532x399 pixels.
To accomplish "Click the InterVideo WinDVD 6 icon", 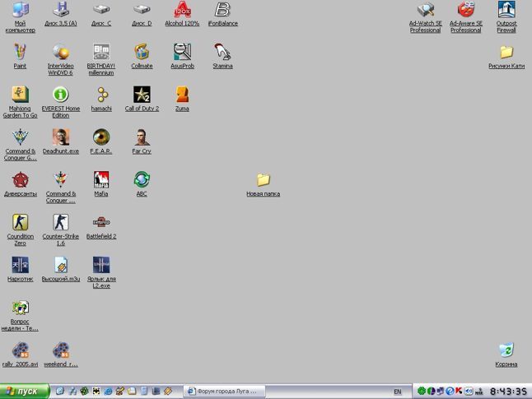I will click(60, 53).
